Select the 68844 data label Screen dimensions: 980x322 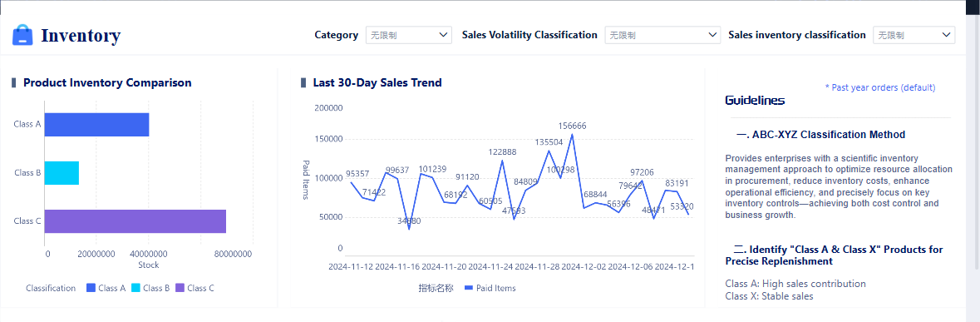pyautogui.click(x=596, y=195)
